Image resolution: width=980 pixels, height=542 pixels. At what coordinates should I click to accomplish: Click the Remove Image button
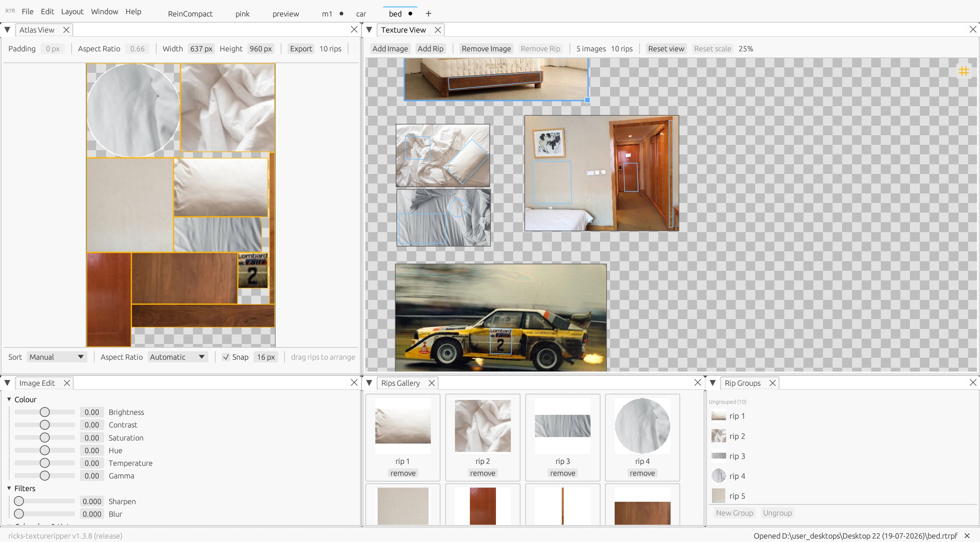point(486,49)
